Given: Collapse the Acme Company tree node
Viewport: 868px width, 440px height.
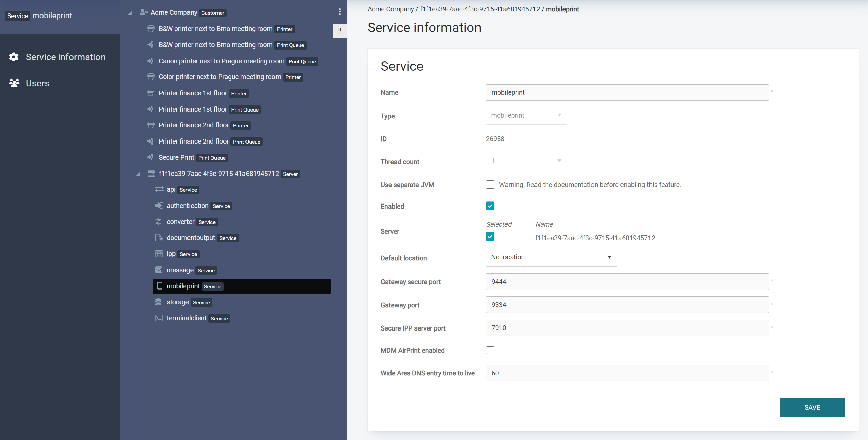Looking at the screenshot, I should (x=130, y=13).
